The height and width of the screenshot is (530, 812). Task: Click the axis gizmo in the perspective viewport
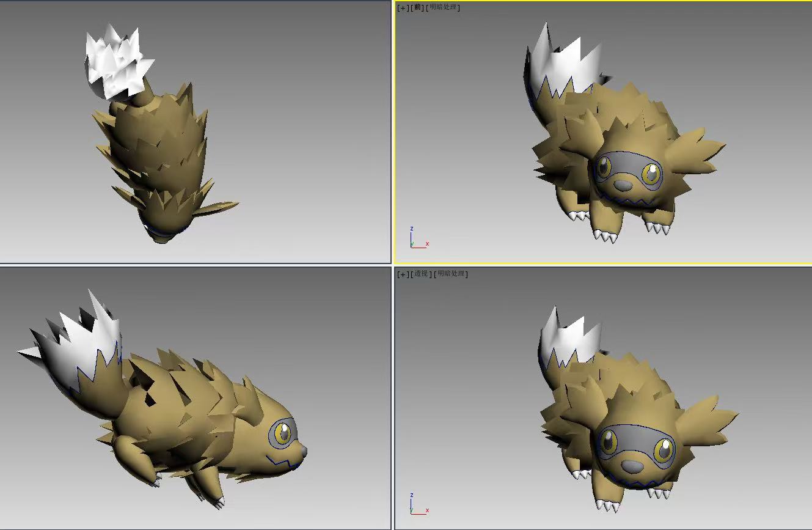[x=419, y=504]
